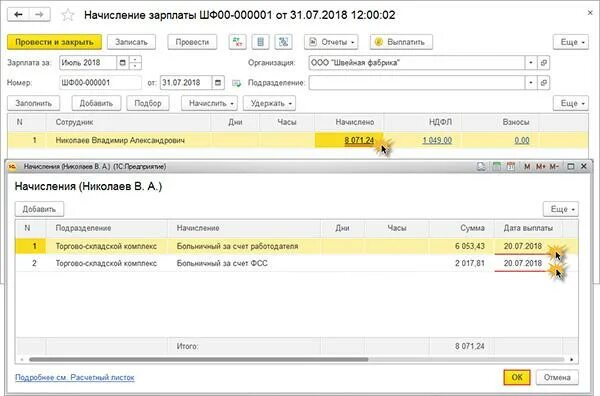Screen dimensions: 600x396
Task: Open calendar for the Зарплата за month
Action: [x=122, y=63]
